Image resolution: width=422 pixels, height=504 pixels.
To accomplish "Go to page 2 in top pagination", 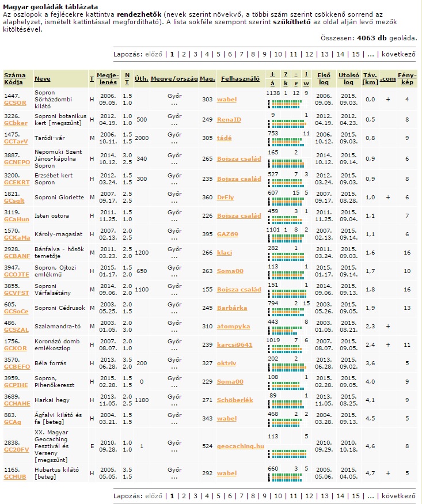I will (x=184, y=54).
